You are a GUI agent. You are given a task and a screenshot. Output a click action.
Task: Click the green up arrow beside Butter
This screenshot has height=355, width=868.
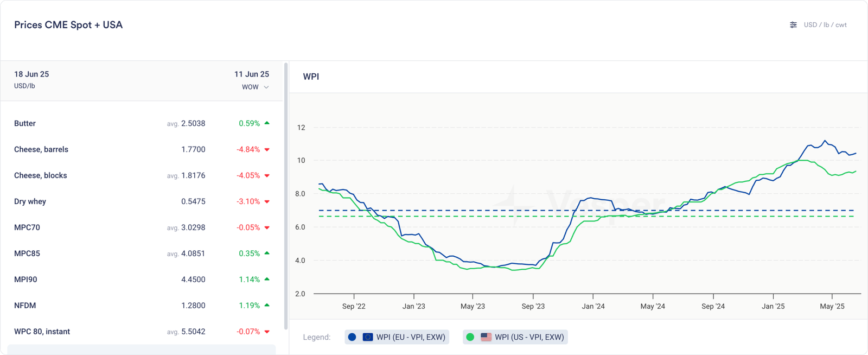coord(267,123)
